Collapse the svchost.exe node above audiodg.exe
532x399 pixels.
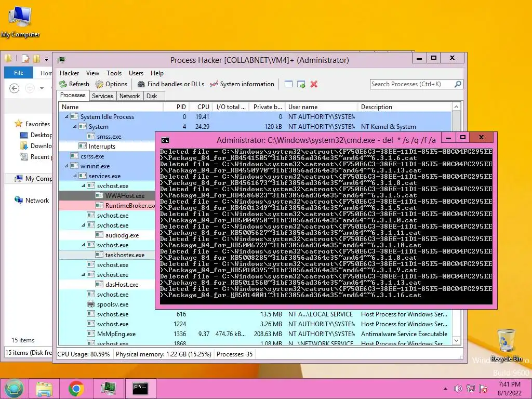(83, 225)
